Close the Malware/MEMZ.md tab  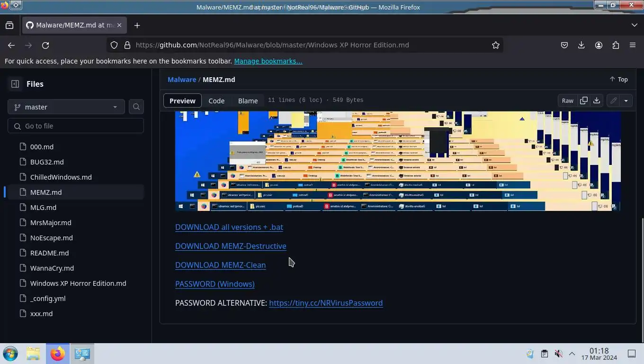click(119, 25)
